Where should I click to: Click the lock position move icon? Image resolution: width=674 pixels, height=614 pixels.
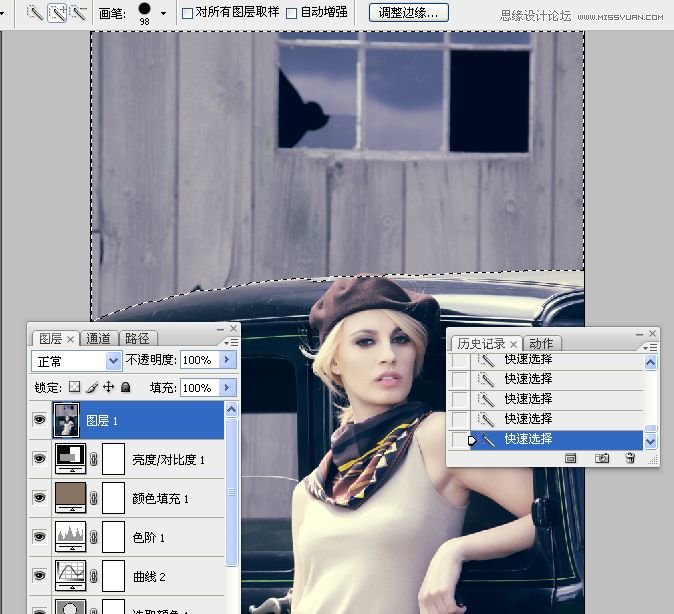[x=108, y=387]
